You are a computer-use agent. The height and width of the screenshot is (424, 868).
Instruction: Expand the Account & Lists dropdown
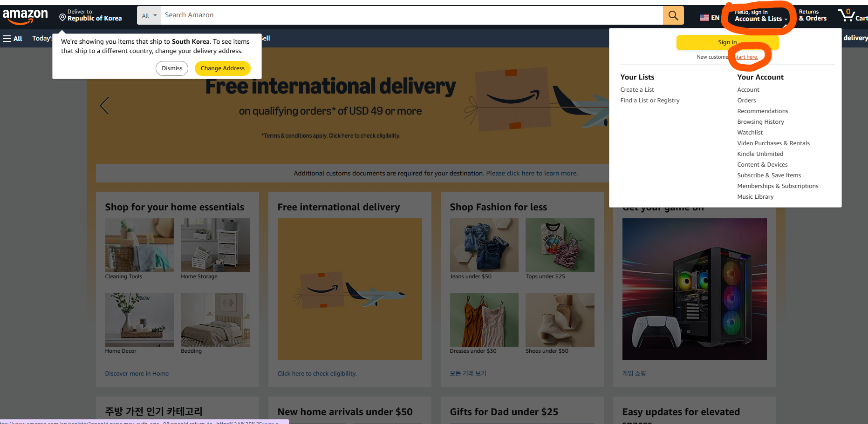761,16
